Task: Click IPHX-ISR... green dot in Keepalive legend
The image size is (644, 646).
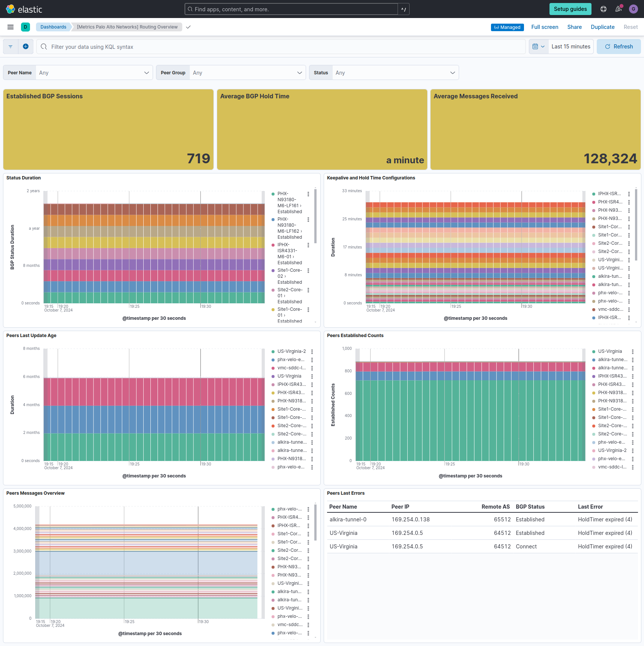Action: [x=594, y=194]
